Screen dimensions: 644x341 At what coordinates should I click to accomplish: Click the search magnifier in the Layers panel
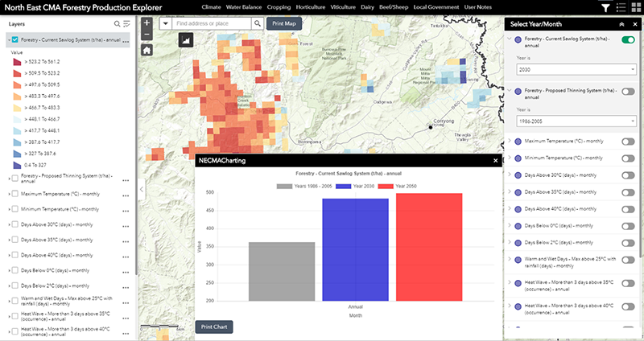(x=118, y=24)
